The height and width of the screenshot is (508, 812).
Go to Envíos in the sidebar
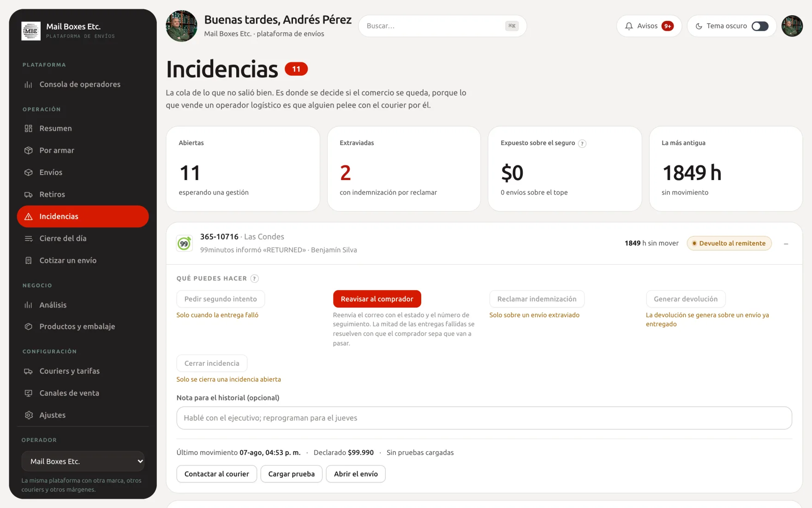[83, 172]
